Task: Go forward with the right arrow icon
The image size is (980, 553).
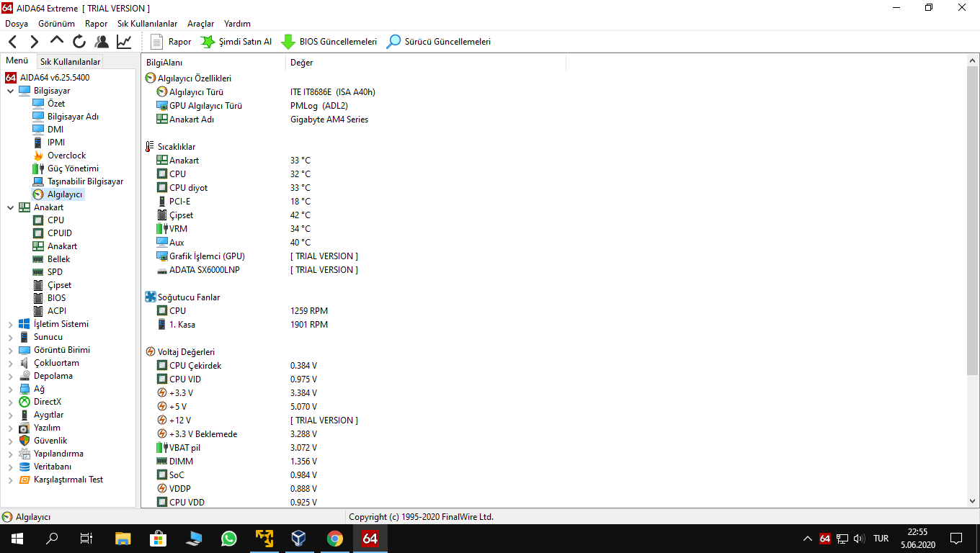Action: tap(34, 42)
